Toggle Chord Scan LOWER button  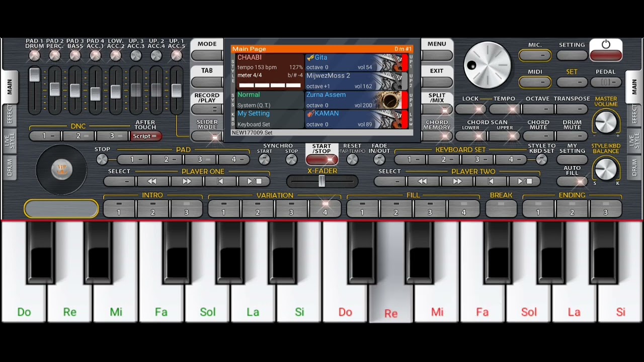click(x=470, y=136)
